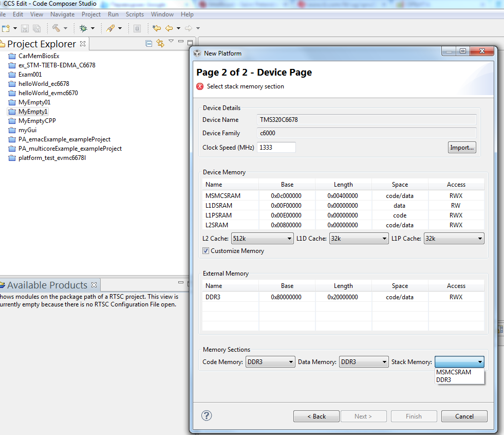Open the Project Explorer view menu triangle
Viewport: 504px width, 435px height.
point(171,41)
